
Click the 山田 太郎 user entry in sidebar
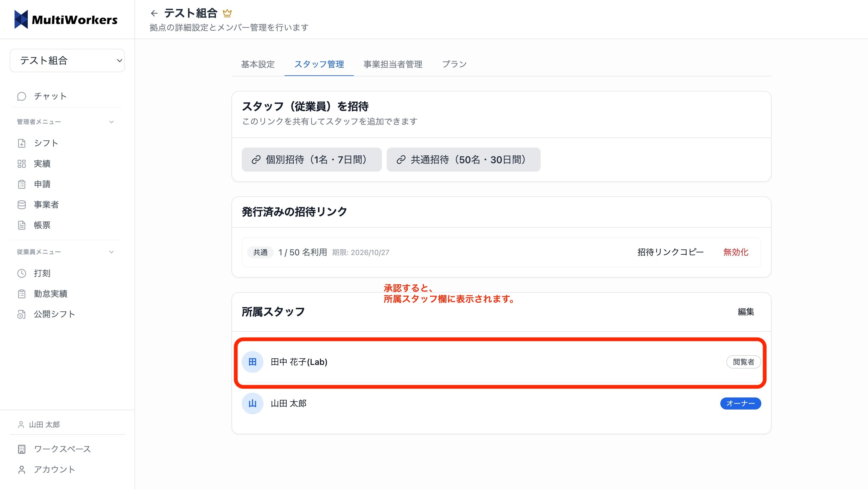point(39,424)
